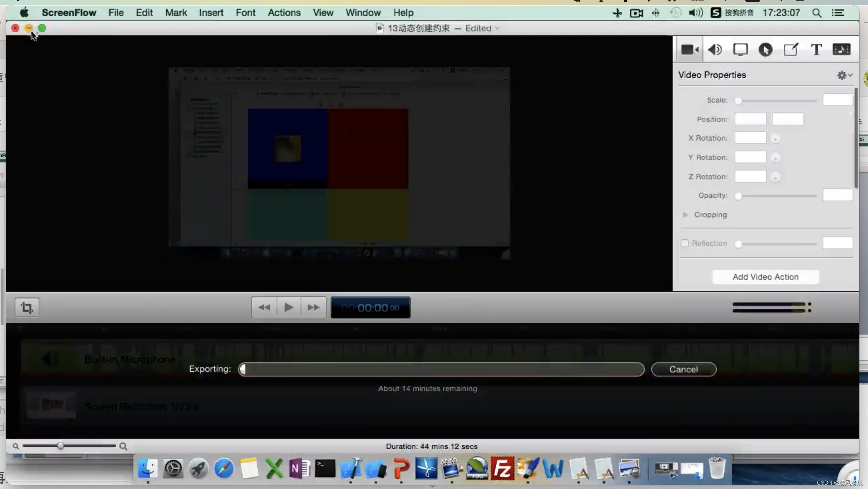Screen dimensions: 868x489
Task: Open the Actions menu
Action: click(284, 13)
